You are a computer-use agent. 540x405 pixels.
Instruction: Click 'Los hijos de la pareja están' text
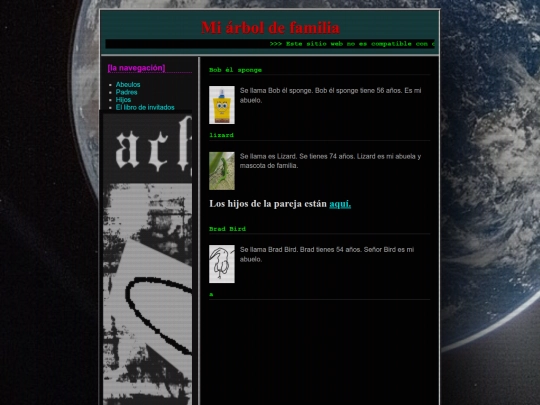268,204
